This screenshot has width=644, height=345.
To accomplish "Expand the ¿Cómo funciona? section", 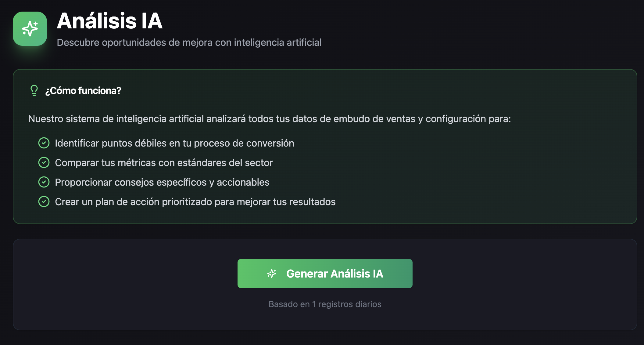I will pos(84,90).
